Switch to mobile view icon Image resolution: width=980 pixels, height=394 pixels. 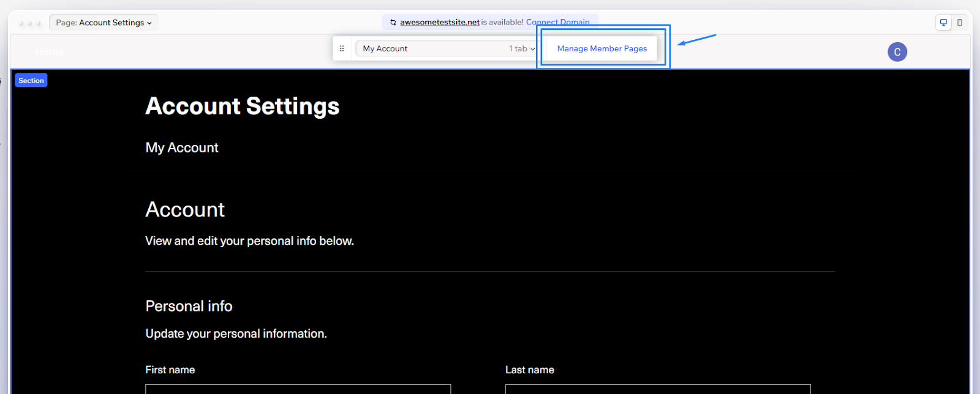(x=960, y=23)
